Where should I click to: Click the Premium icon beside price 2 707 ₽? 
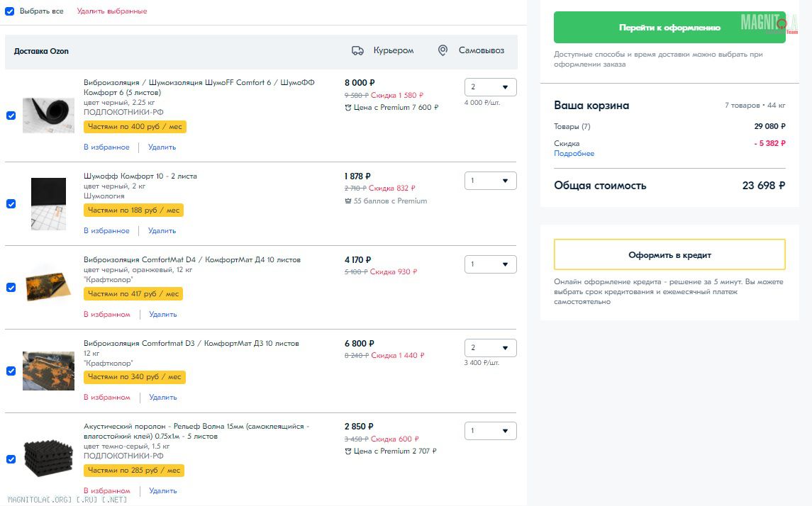point(348,451)
